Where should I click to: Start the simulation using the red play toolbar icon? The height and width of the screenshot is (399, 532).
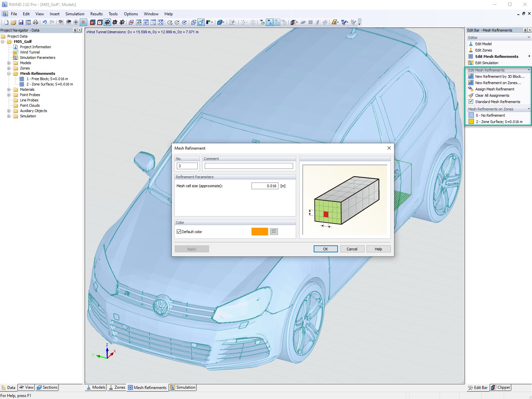[92, 22]
